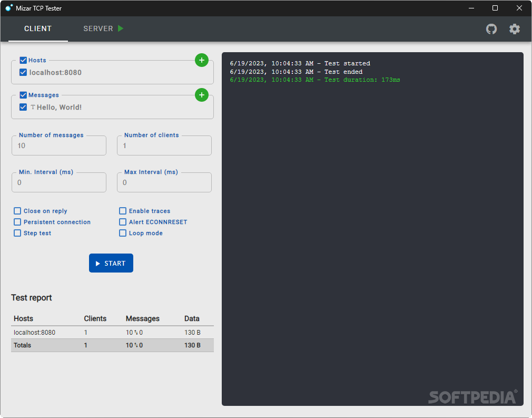532x418 pixels.
Task: Toggle the Messages group checkbox
Action: pos(23,95)
